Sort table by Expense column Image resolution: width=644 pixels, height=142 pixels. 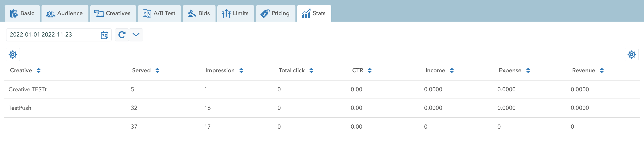(x=528, y=70)
